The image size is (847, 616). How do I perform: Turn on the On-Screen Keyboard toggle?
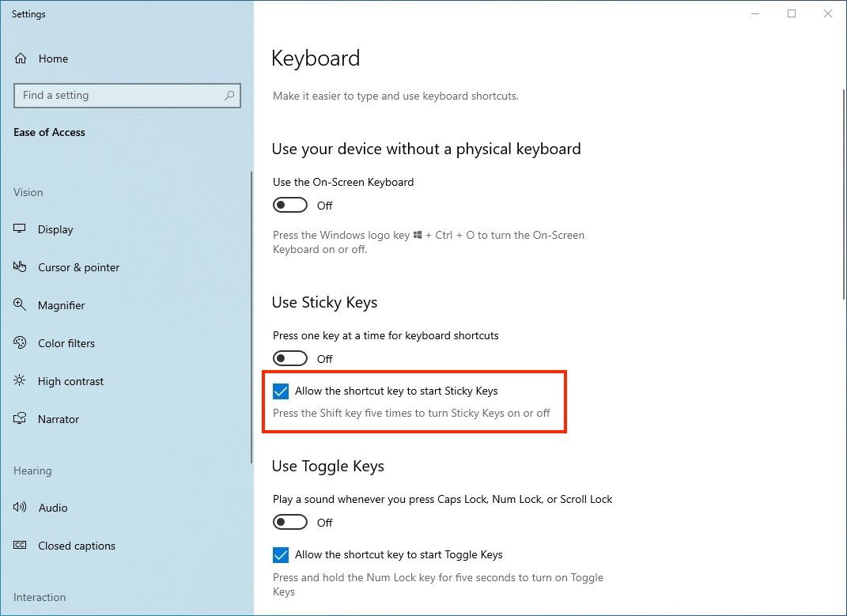pos(290,206)
